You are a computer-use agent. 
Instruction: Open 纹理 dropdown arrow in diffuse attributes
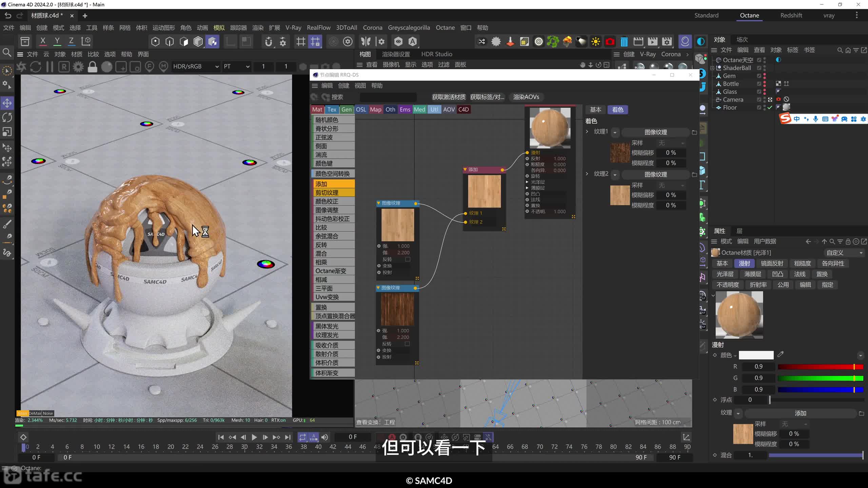pos(738,413)
